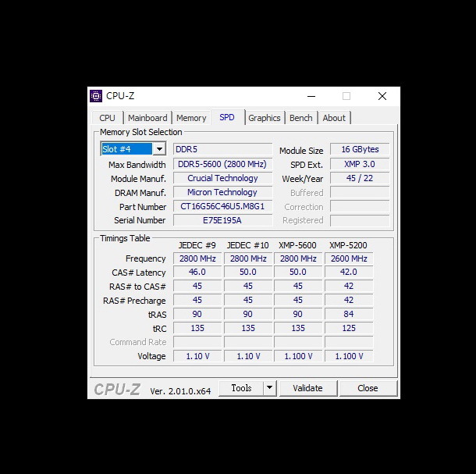This screenshot has height=474, width=476.
Task: Click the CPU-Z app icon in title bar
Action: (x=97, y=96)
